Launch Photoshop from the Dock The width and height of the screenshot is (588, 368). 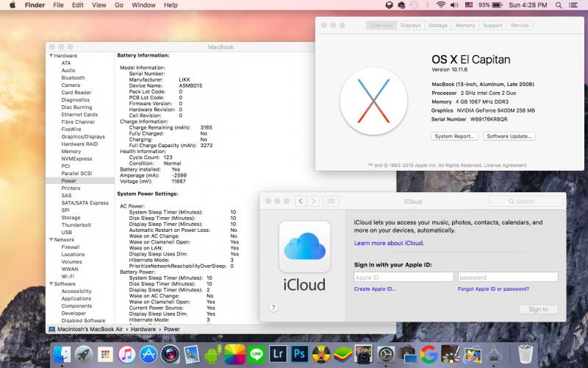pos(300,354)
